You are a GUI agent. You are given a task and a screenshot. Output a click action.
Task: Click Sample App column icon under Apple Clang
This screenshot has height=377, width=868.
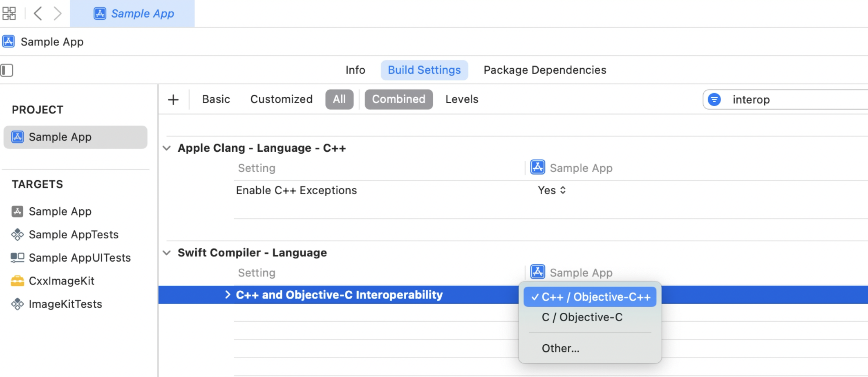coord(537,167)
